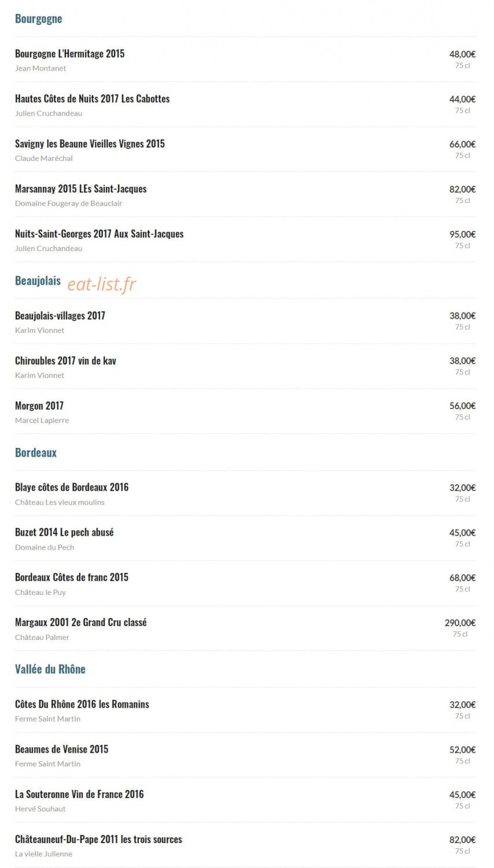The width and height of the screenshot is (494, 868).
Task: Click Beaumes de Venise 2015 entry
Action: click(x=61, y=749)
